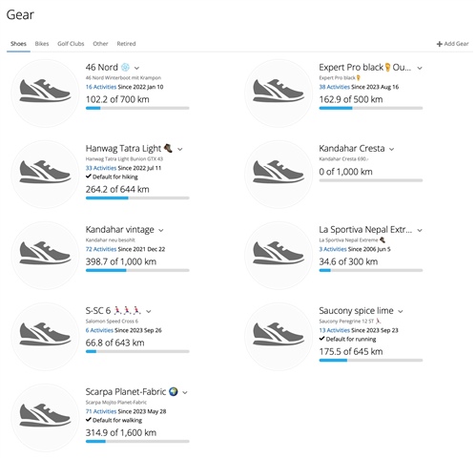476x458 pixels.
Task: Expand the Scarpa Planet-Fabric chevron
Action: click(x=185, y=392)
